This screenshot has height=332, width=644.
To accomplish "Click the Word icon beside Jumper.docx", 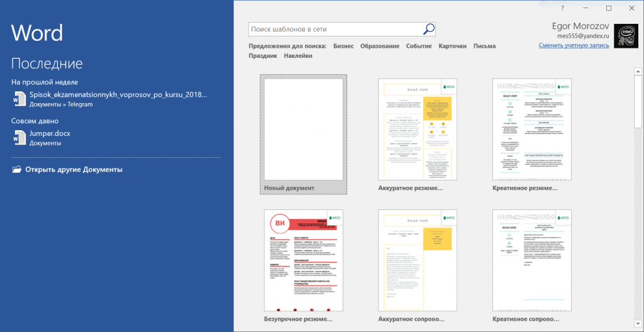I will click(x=19, y=138).
